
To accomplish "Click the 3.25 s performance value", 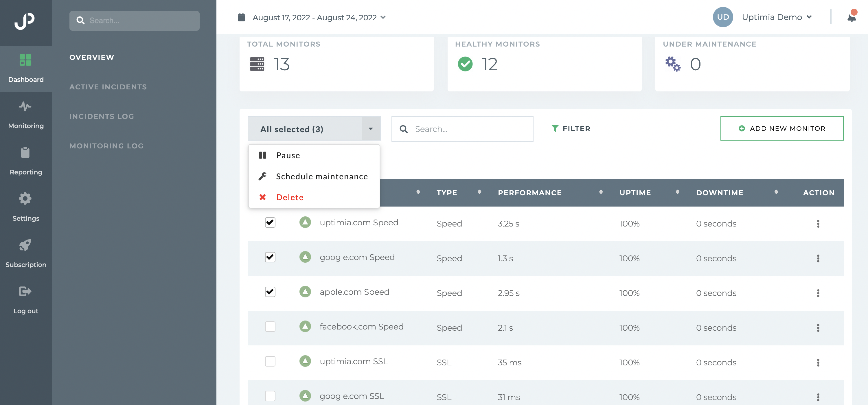I will point(508,224).
